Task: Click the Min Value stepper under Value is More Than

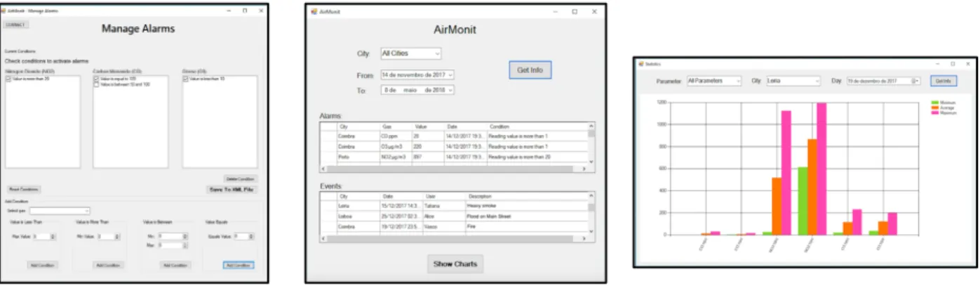Action: 109,237
